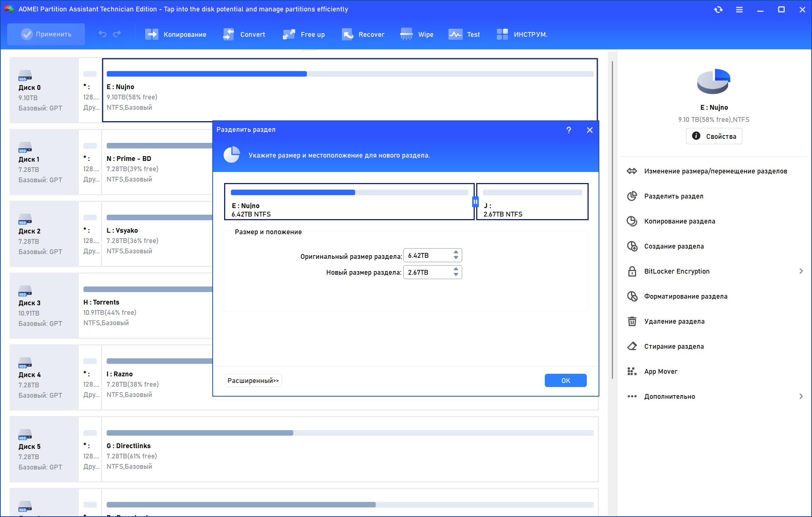Viewport: 812px width, 517px height.
Task: Click the resize/move arrows icon
Action: 632,171
